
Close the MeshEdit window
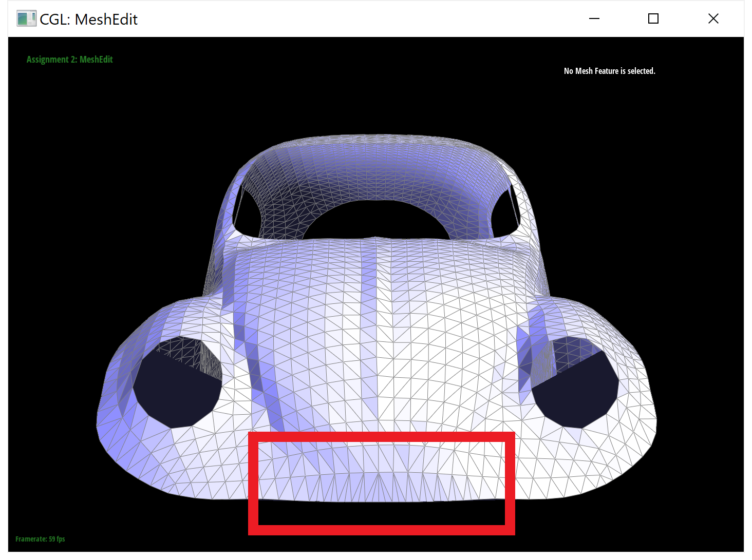coord(713,18)
